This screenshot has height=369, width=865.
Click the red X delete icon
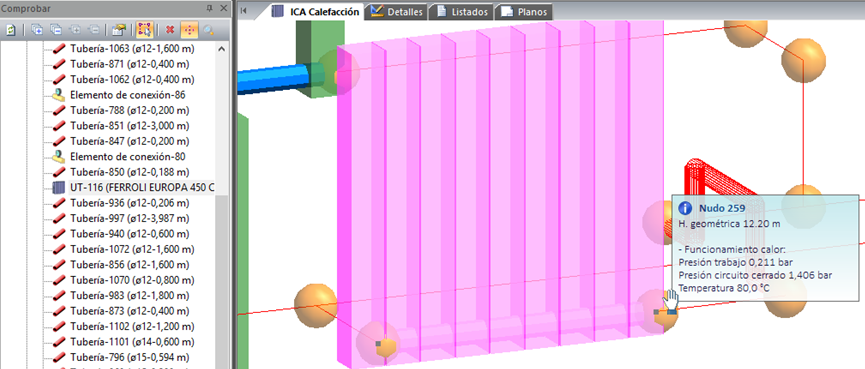tap(170, 30)
